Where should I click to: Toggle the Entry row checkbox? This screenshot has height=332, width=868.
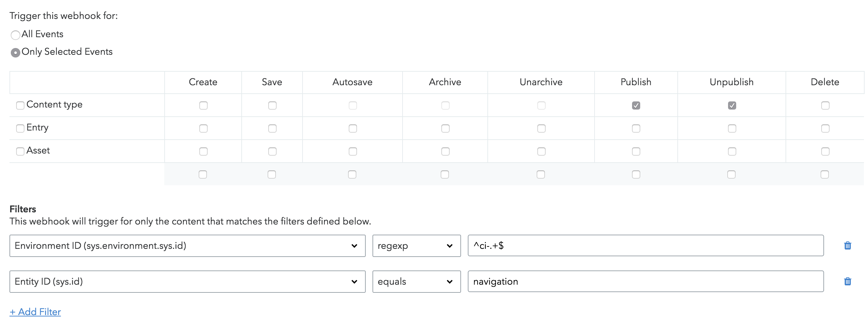[20, 128]
